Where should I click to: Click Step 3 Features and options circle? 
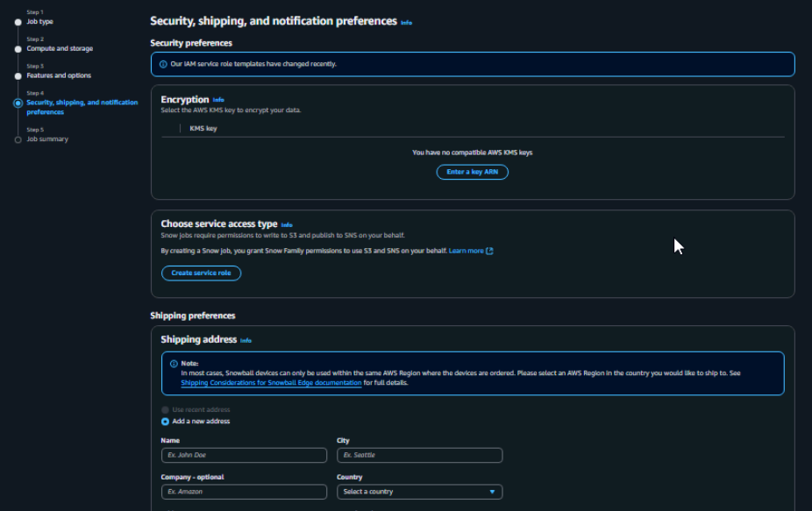(x=18, y=76)
